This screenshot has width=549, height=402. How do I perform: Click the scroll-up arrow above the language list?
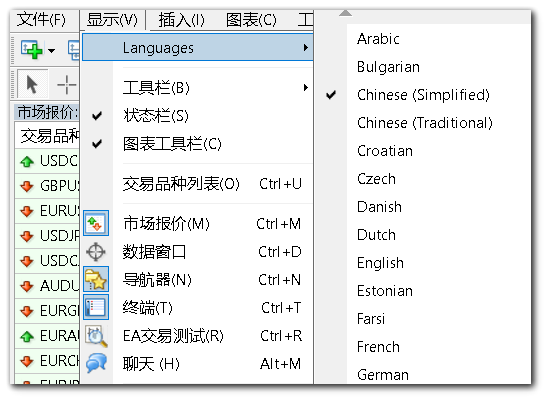(x=345, y=14)
